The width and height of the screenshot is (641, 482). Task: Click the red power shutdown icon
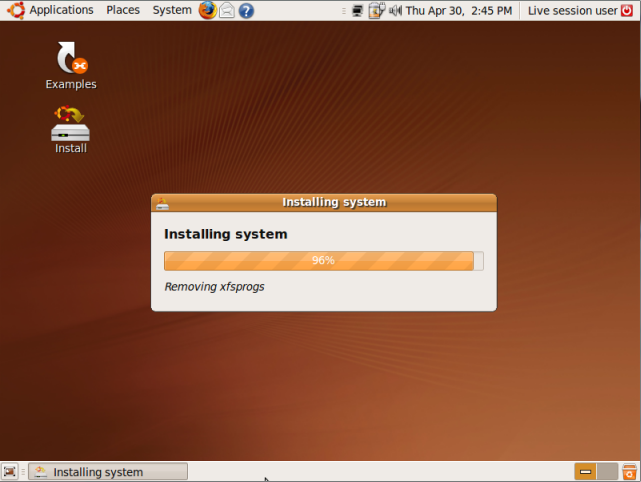tap(627, 11)
